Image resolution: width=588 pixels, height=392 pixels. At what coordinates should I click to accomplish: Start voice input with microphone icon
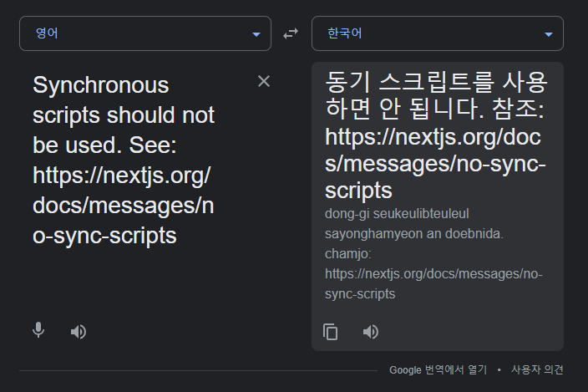point(38,330)
